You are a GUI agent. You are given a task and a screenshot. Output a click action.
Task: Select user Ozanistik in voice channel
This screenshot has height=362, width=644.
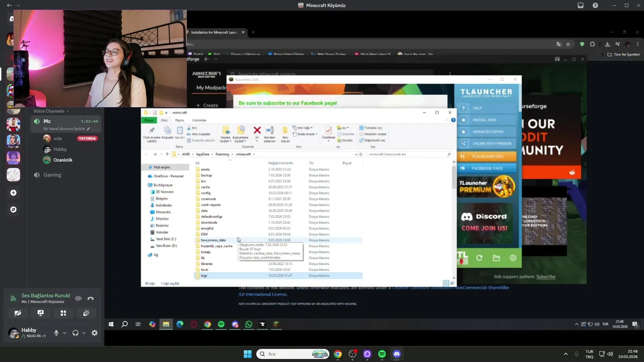(x=63, y=160)
